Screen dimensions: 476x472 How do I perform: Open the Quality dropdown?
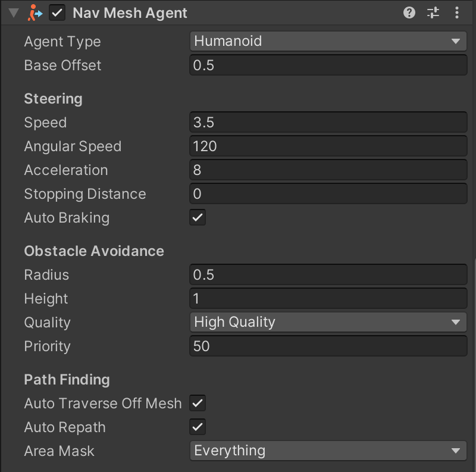click(x=328, y=322)
